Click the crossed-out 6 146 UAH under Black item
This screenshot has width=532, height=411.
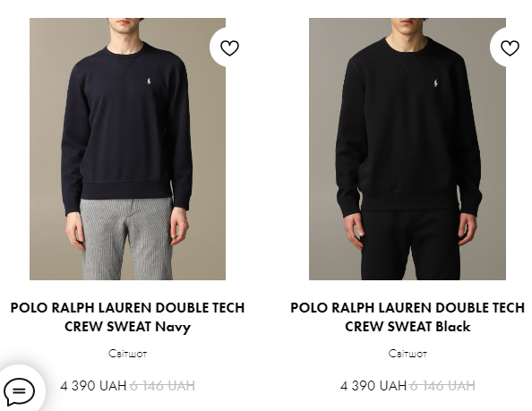[x=442, y=386]
